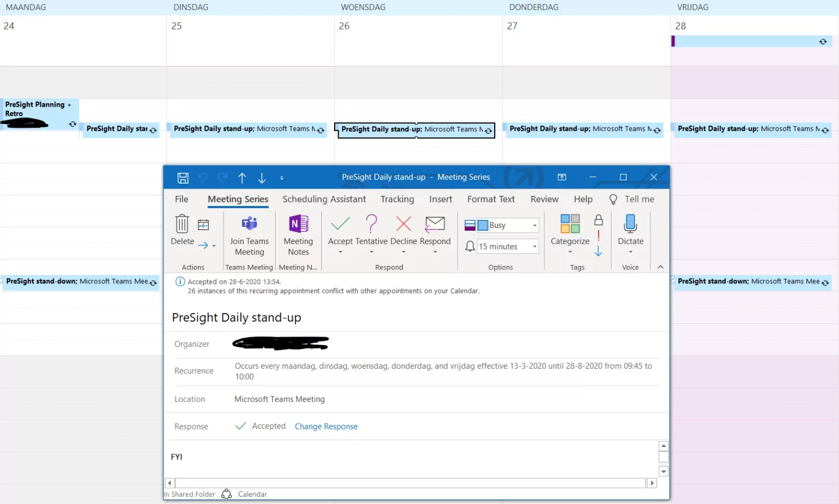Click the Tell me search box
Image resolution: width=839 pixels, height=504 pixels.
632,199
